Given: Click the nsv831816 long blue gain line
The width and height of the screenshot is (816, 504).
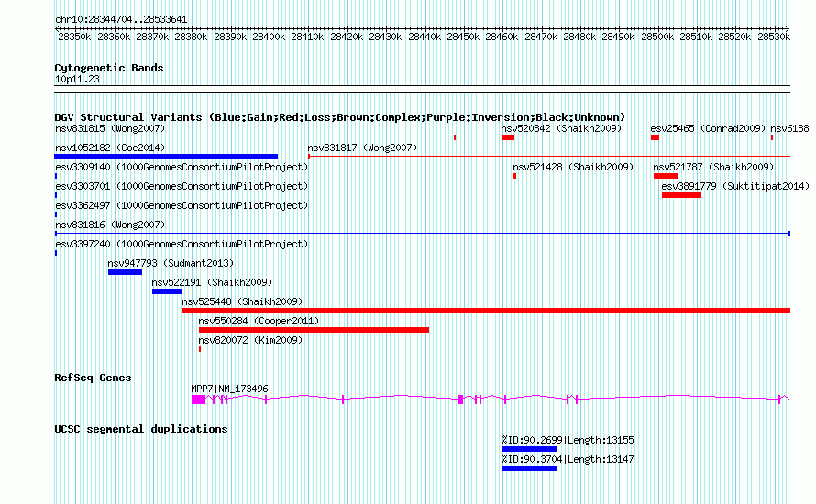Looking at the screenshot, I should 423,234.
